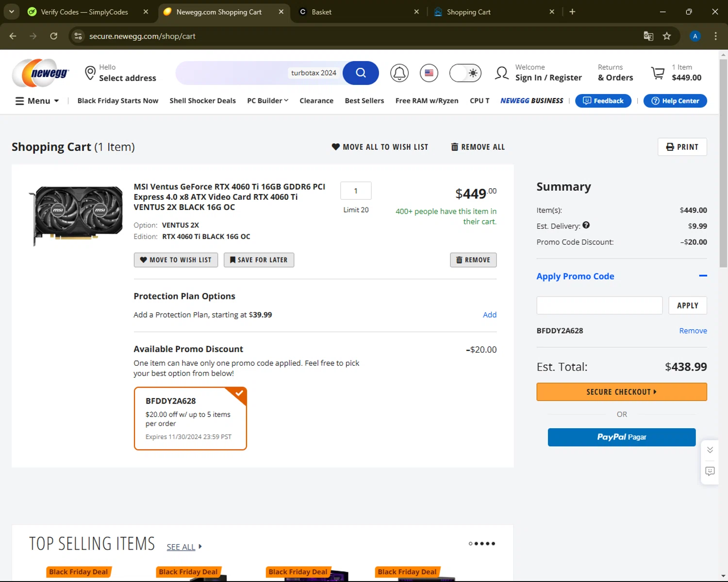The width and height of the screenshot is (728, 582).
Task: Click the site information icon
Action: click(78, 36)
